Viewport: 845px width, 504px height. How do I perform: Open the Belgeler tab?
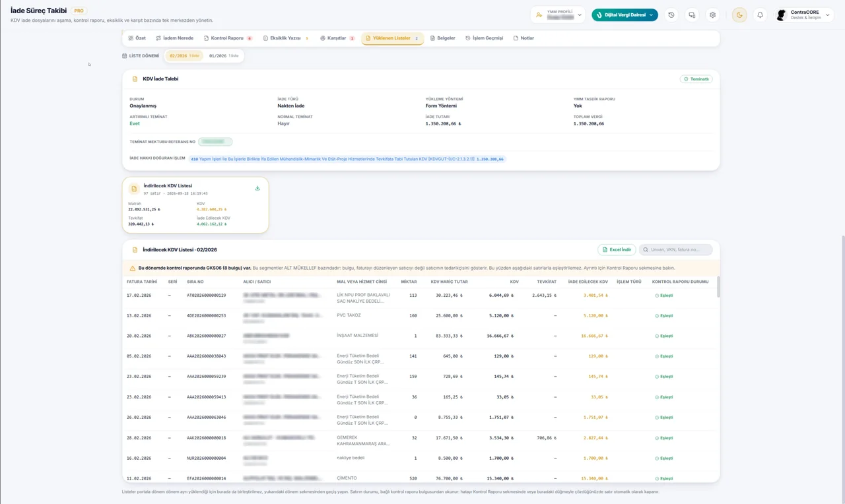tap(443, 38)
